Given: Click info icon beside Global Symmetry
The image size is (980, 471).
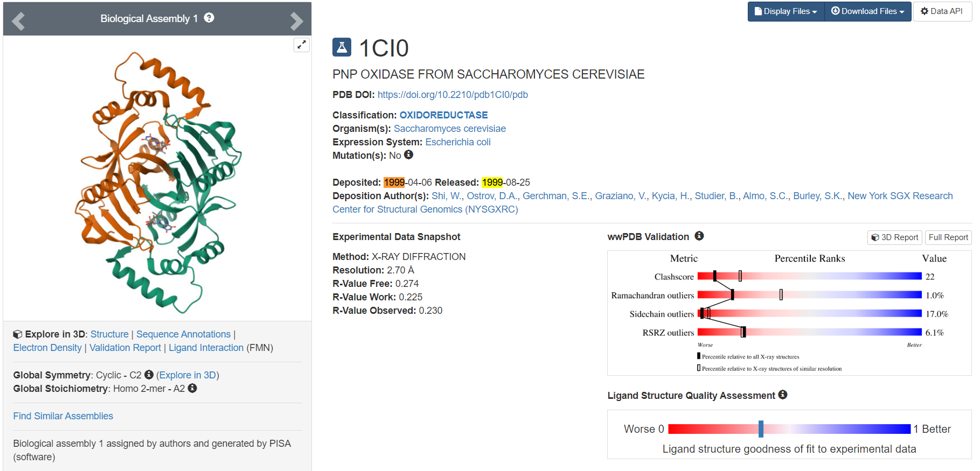Looking at the screenshot, I should pyautogui.click(x=149, y=375).
